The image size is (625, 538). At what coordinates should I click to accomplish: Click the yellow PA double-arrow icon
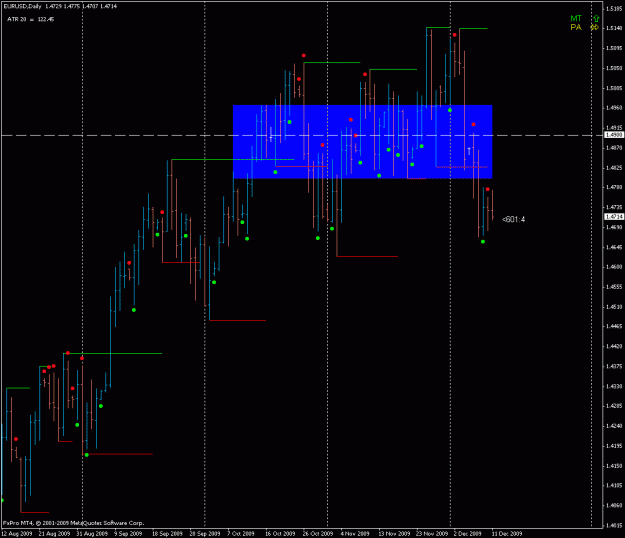pyautogui.click(x=594, y=27)
